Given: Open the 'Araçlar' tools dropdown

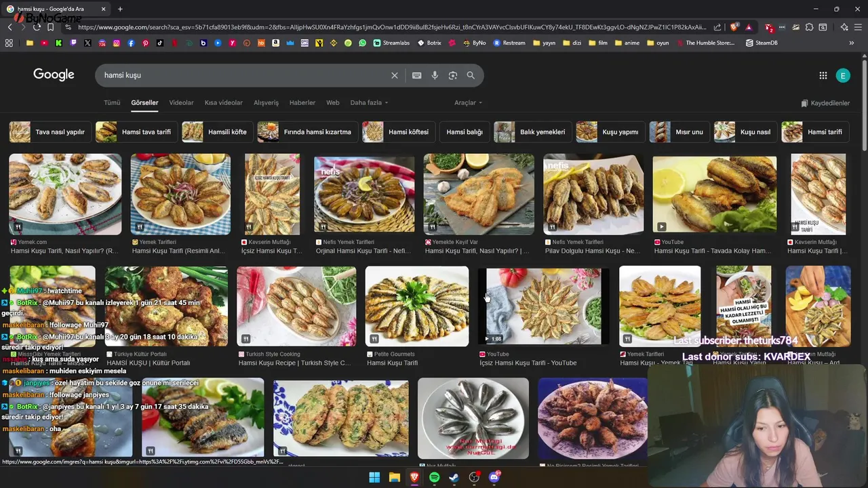Looking at the screenshot, I should pos(468,103).
